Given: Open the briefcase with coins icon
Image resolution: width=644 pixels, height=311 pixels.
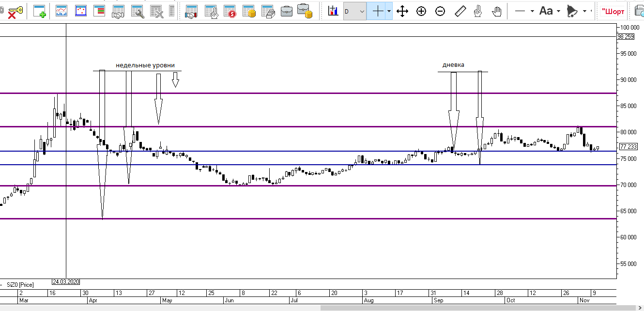Looking at the screenshot, I should (305, 11).
